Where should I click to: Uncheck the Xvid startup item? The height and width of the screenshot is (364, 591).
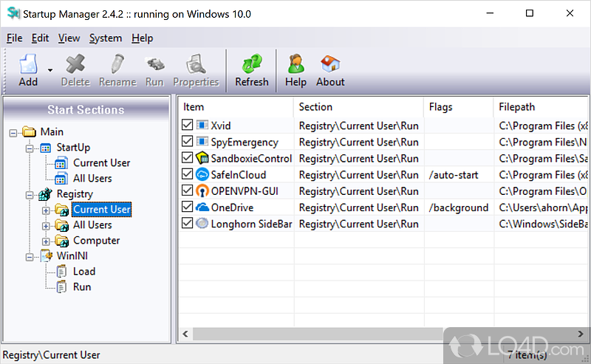[x=188, y=126]
